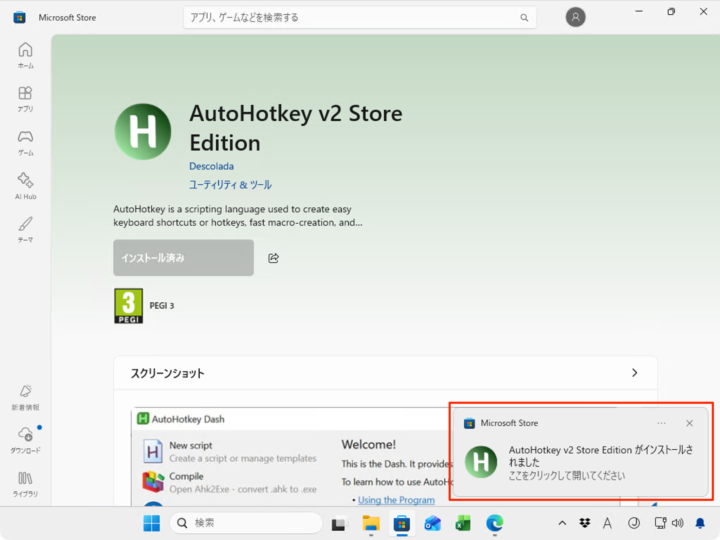Open the ホーム (Home) sidebar page

(25, 55)
